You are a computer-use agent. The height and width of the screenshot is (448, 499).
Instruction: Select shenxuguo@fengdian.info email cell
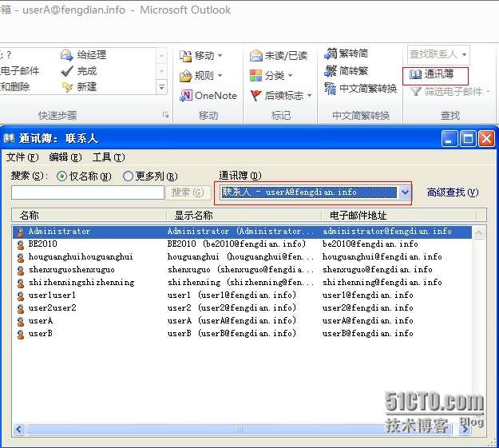pyautogui.click(x=377, y=270)
